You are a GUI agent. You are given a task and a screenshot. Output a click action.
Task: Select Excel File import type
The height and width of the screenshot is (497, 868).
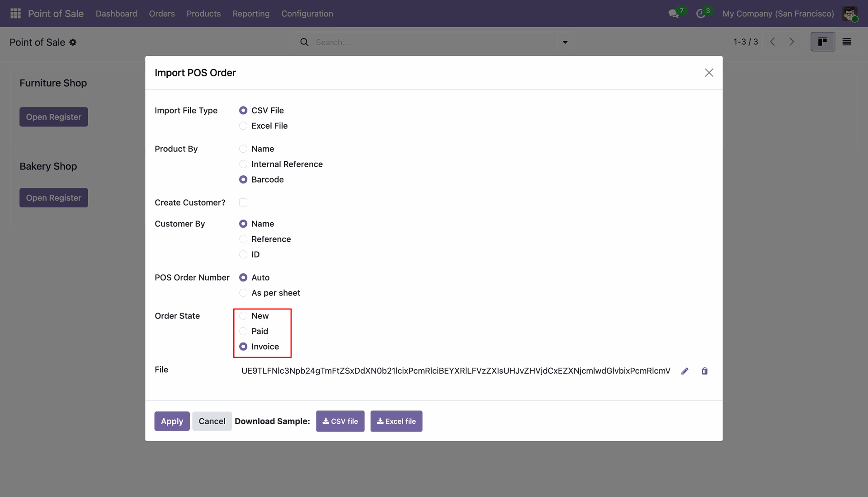(x=243, y=126)
